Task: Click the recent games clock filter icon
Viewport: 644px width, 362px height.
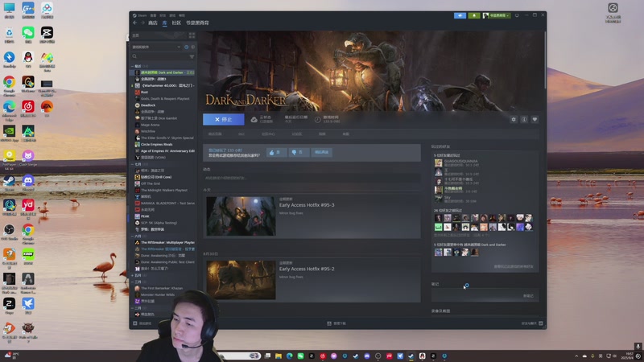Action: [x=186, y=47]
